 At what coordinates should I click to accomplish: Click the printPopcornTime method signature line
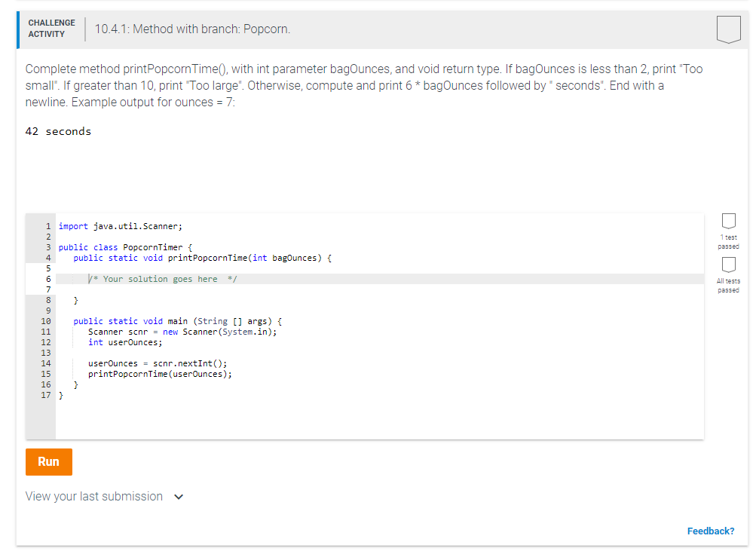click(173, 257)
